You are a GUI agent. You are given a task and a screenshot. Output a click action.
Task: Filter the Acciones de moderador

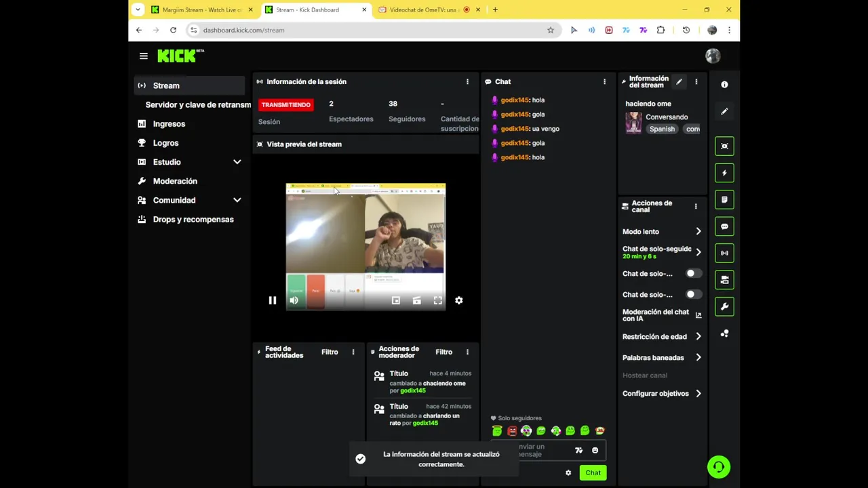click(444, 352)
